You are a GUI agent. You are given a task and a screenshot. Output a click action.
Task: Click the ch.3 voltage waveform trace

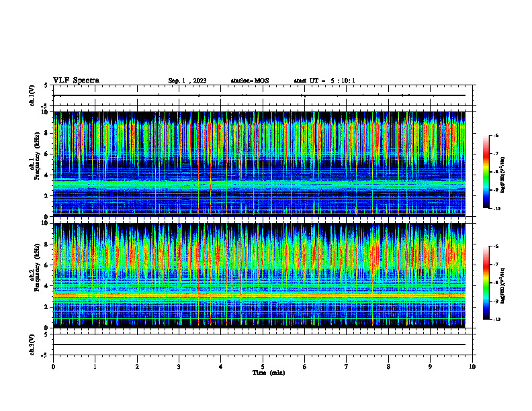pyautogui.click(x=259, y=345)
